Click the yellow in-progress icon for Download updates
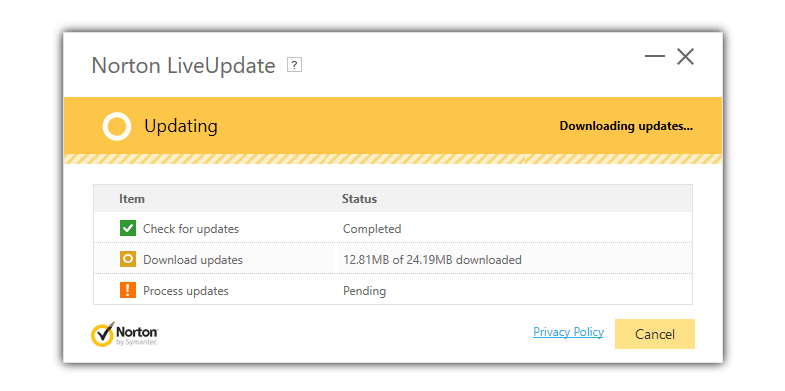785x391 pixels. point(128,259)
